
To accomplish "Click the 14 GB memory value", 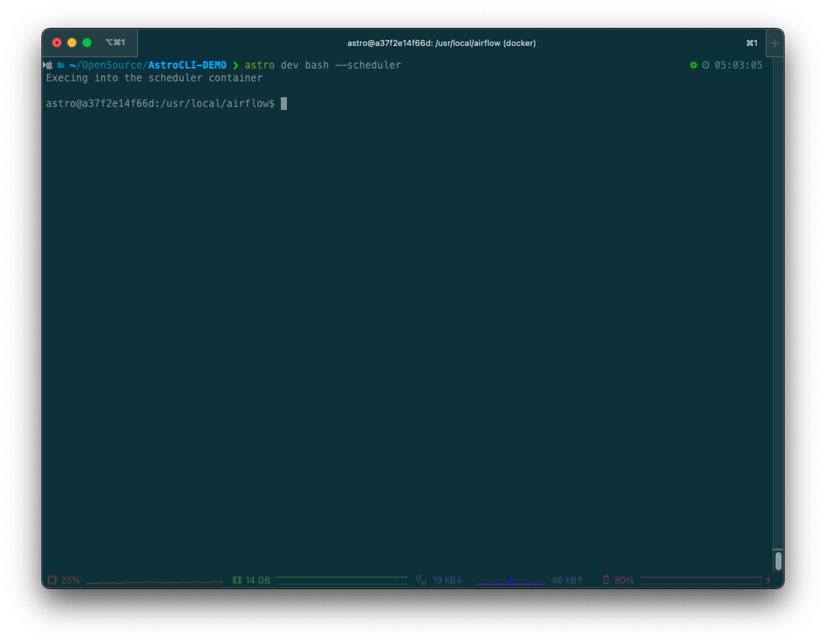I will click(258, 580).
